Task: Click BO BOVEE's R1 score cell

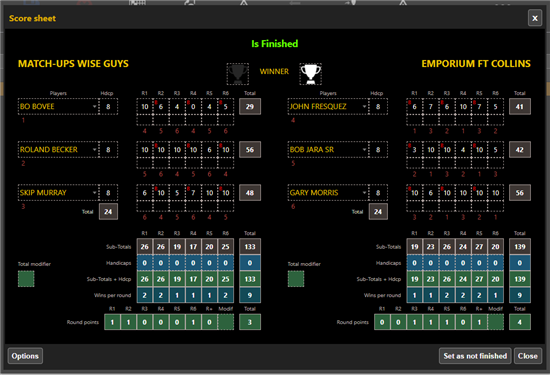Action: click(x=145, y=107)
